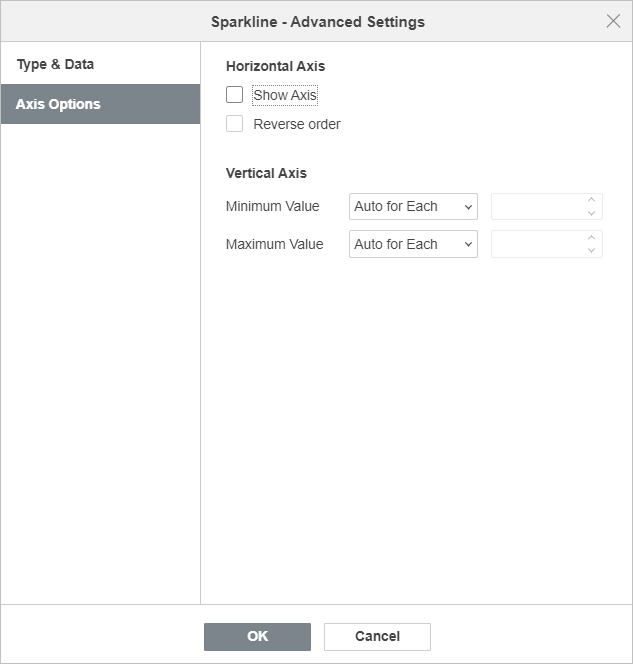Select the Axis Options tab
This screenshot has width=633, height=664.
tap(100, 104)
